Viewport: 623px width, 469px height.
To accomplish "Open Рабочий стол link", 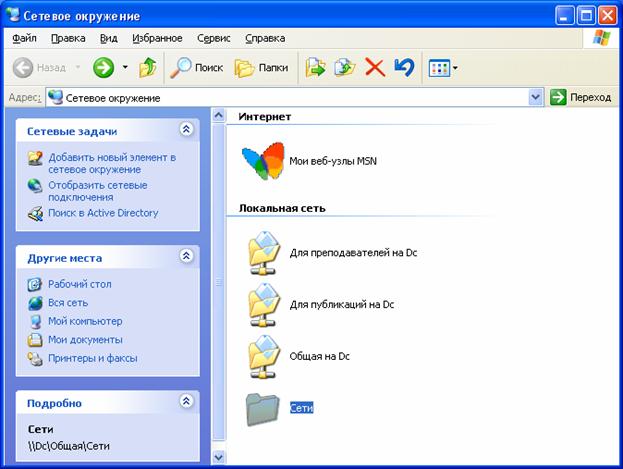I will (80, 284).
